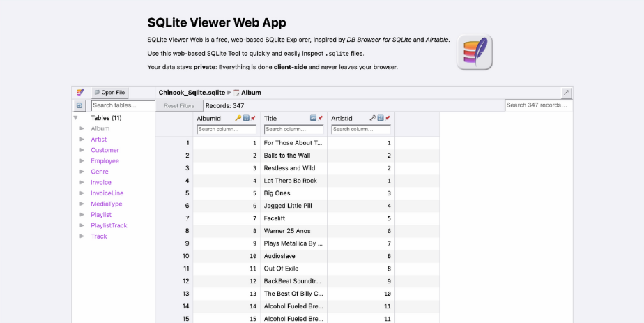The height and width of the screenshot is (323, 644).
Task: Click the numeric type icon in AlbumId header
Action: (245, 118)
